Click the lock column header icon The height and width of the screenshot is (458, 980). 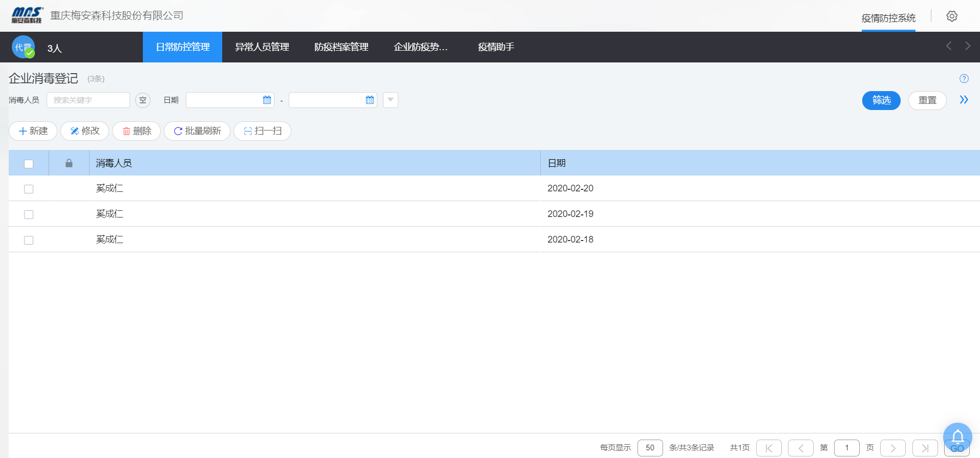[69, 163]
